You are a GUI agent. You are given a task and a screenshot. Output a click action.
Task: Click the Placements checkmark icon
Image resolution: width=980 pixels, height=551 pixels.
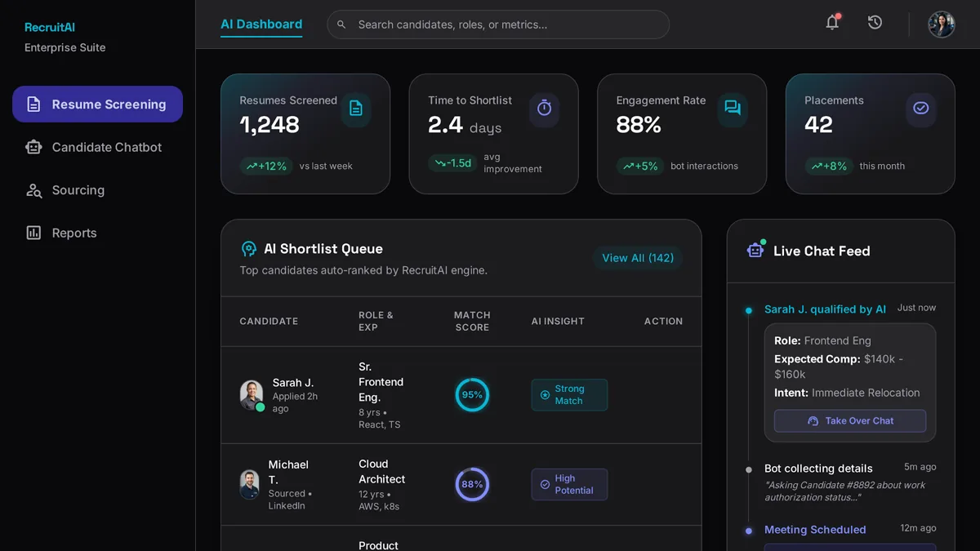pos(921,108)
